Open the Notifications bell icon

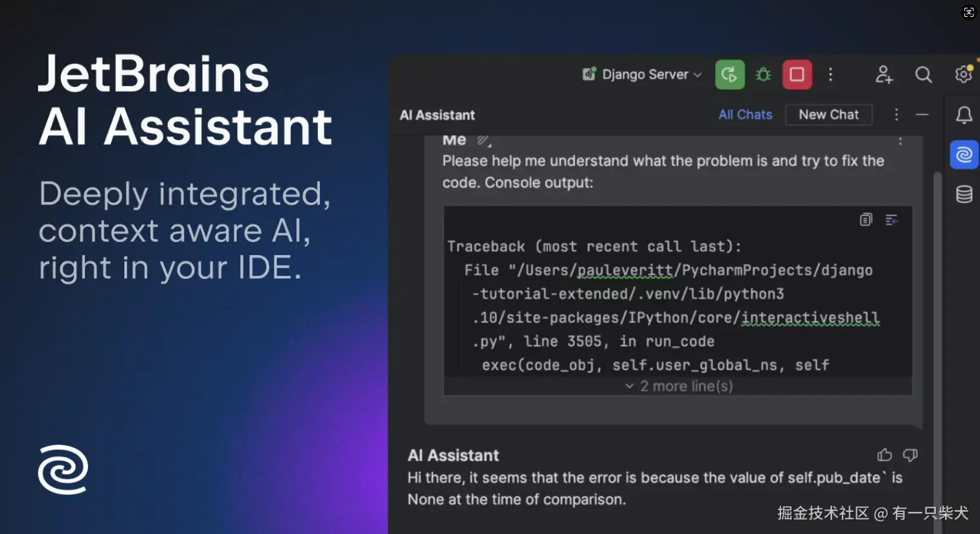(964, 115)
